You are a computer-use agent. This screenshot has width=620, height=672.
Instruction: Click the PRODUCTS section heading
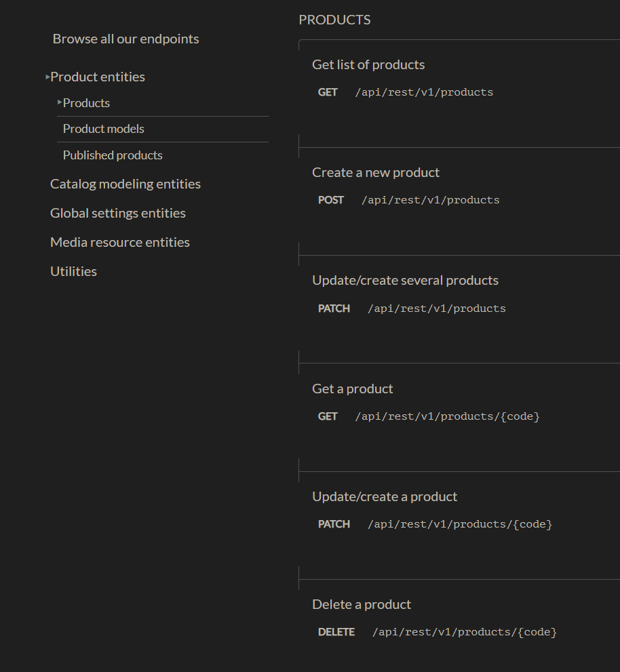pyautogui.click(x=334, y=20)
